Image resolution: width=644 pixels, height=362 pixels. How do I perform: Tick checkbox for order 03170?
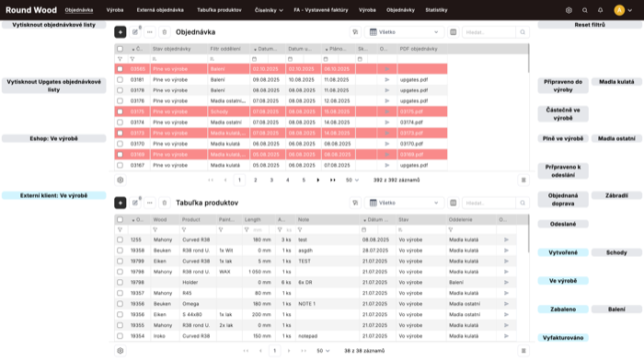(x=120, y=144)
